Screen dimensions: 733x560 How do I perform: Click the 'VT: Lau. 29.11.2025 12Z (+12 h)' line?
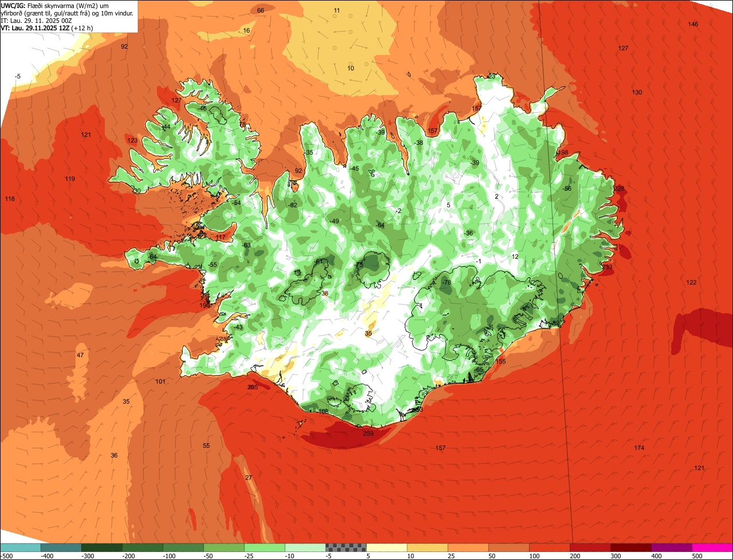47,27
